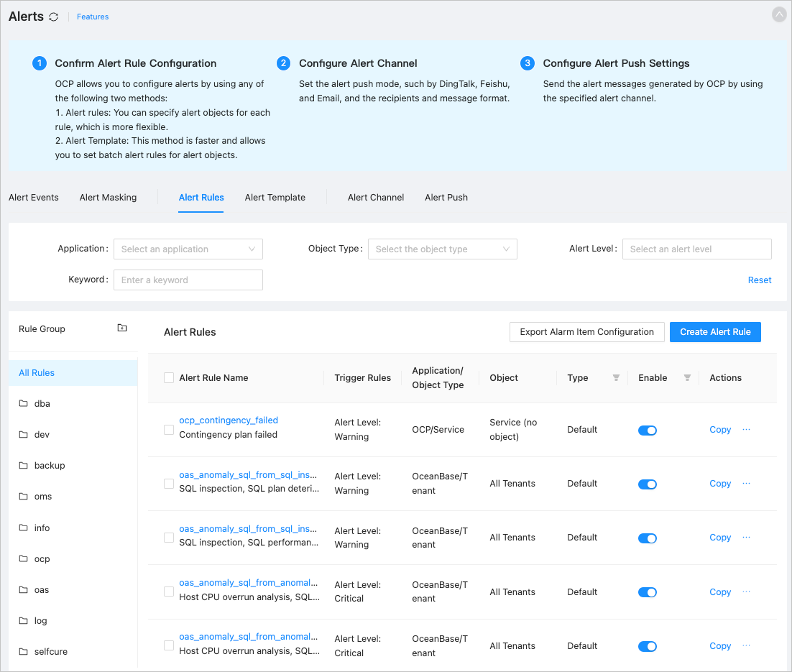Viewport: 792px width, 672px height.
Task: Click the refresh icon beside Alerts title
Action: [x=54, y=17]
